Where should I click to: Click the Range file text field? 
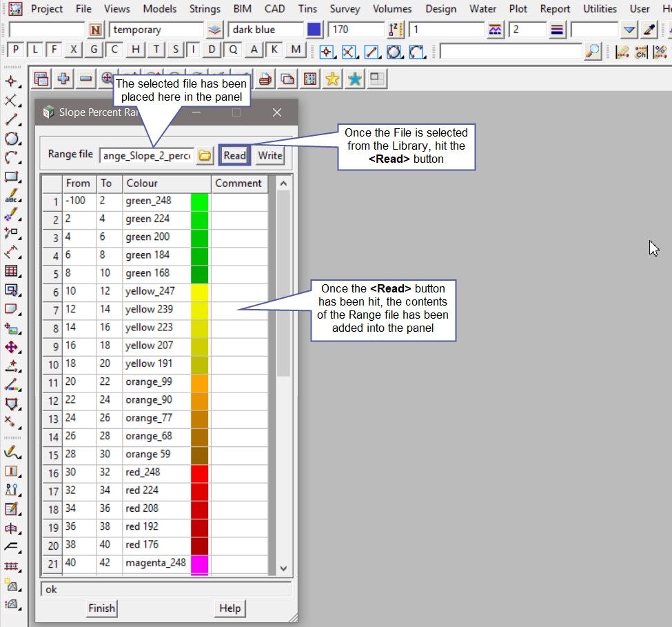[x=145, y=156]
